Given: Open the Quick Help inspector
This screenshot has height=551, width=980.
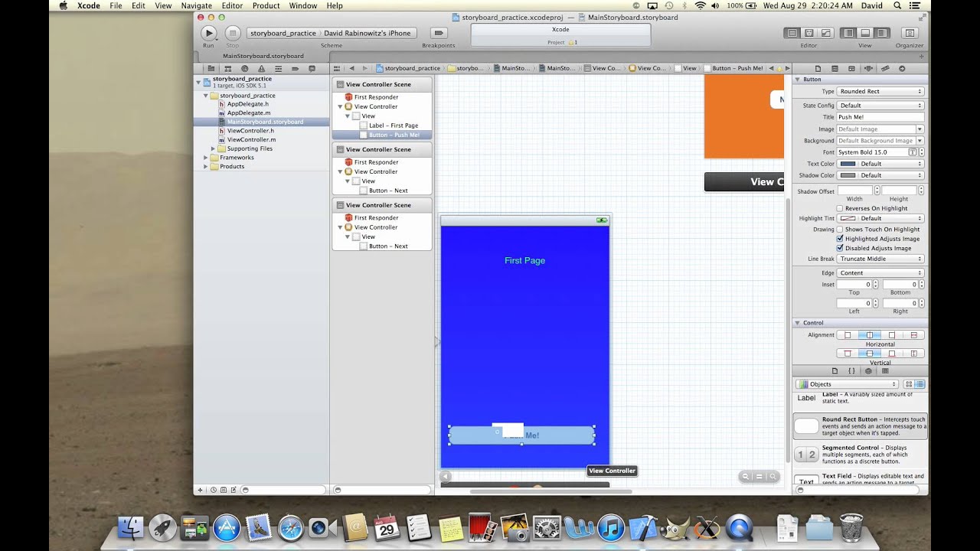Looking at the screenshot, I should 835,68.
